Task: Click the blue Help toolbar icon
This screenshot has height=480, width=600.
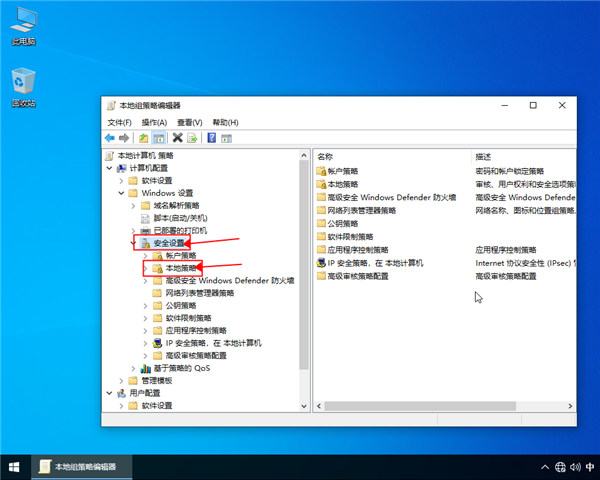Action: tap(212, 138)
